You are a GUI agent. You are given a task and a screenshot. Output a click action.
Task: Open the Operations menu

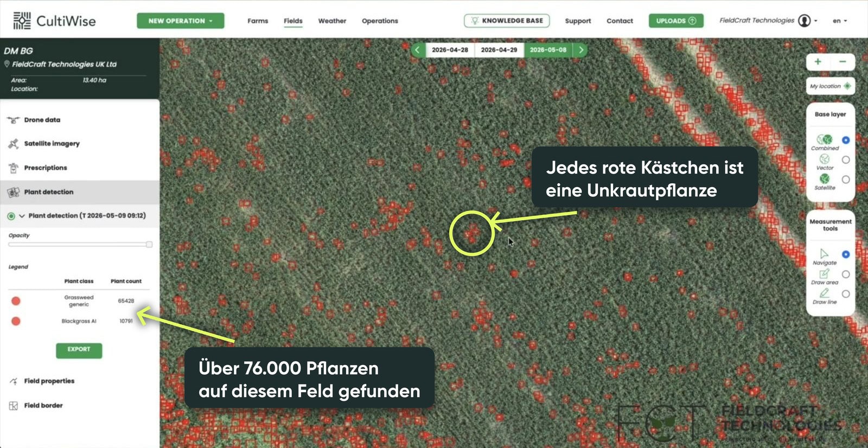(x=380, y=21)
